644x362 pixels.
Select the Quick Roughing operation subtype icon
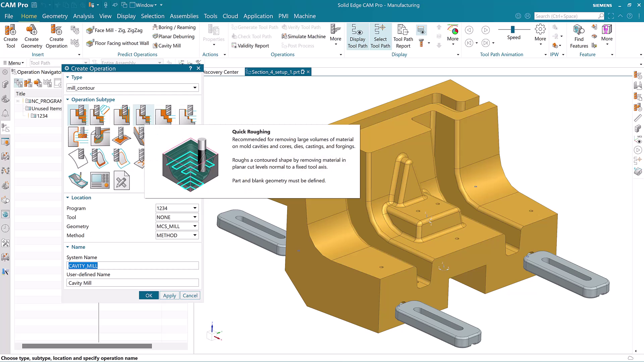coord(144,115)
